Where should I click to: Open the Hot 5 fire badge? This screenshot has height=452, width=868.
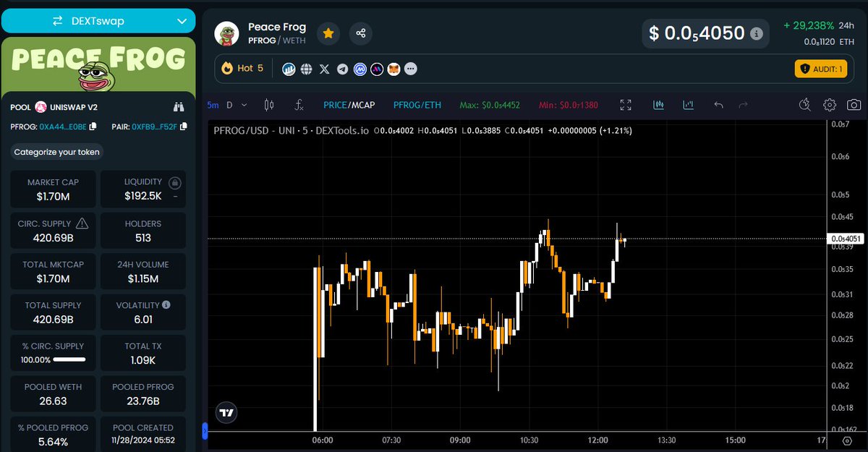[243, 69]
